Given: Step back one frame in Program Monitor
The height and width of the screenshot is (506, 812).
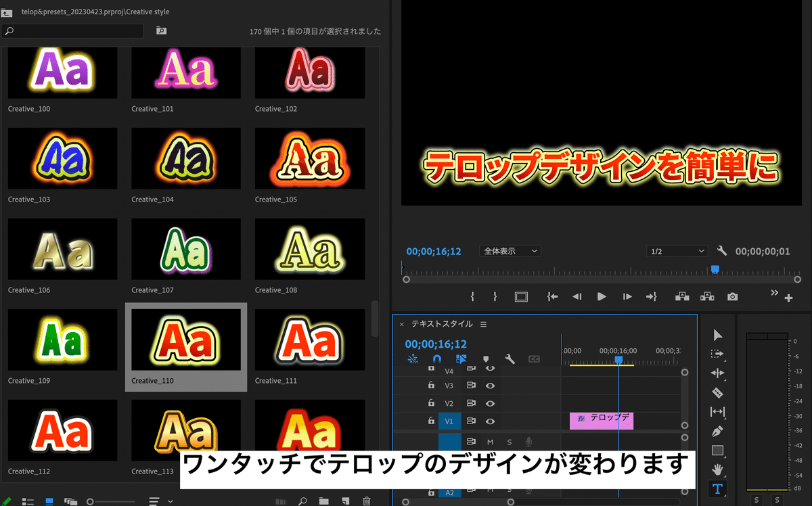Looking at the screenshot, I should 577,296.
